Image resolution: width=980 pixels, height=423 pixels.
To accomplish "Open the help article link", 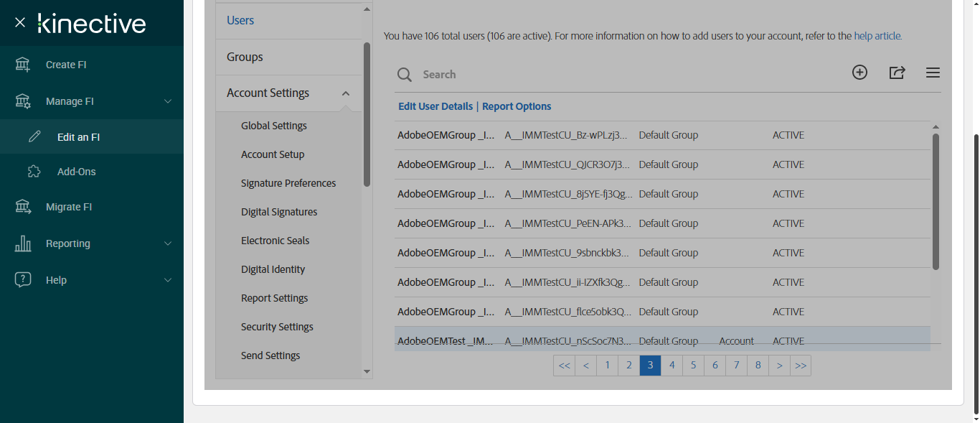I will pos(877,36).
